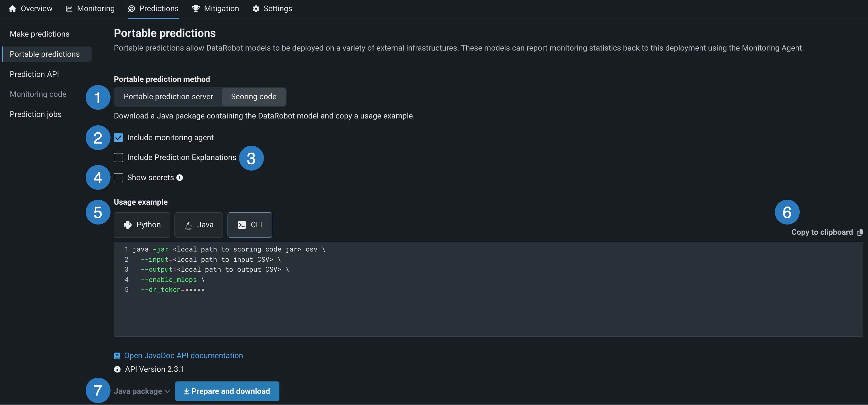The width and height of the screenshot is (868, 405).
Task: Click inside the CLI code snippet area
Action: [x=472, y=303]
